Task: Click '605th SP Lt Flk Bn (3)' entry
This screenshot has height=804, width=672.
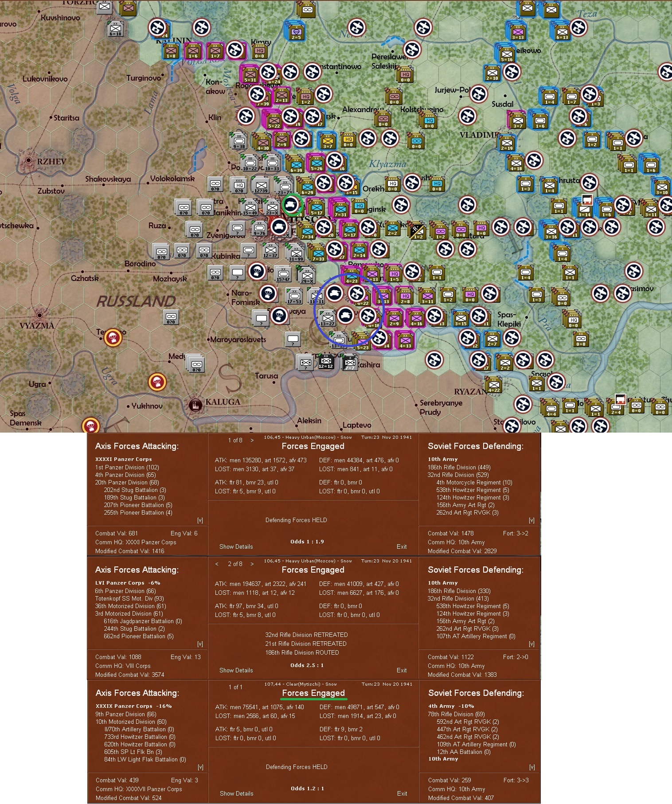Action: (133, 752)
